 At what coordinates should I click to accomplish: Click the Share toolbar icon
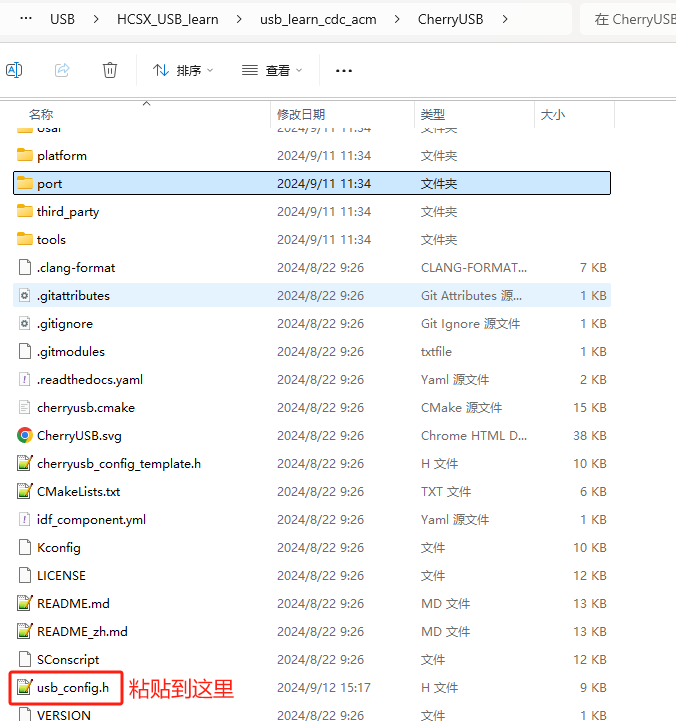[62, 70]
